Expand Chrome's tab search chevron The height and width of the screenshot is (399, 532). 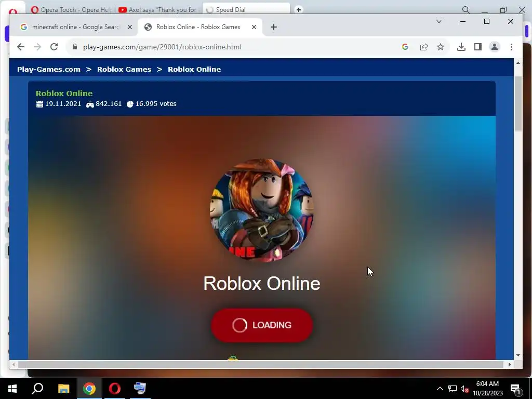(438, 21)
